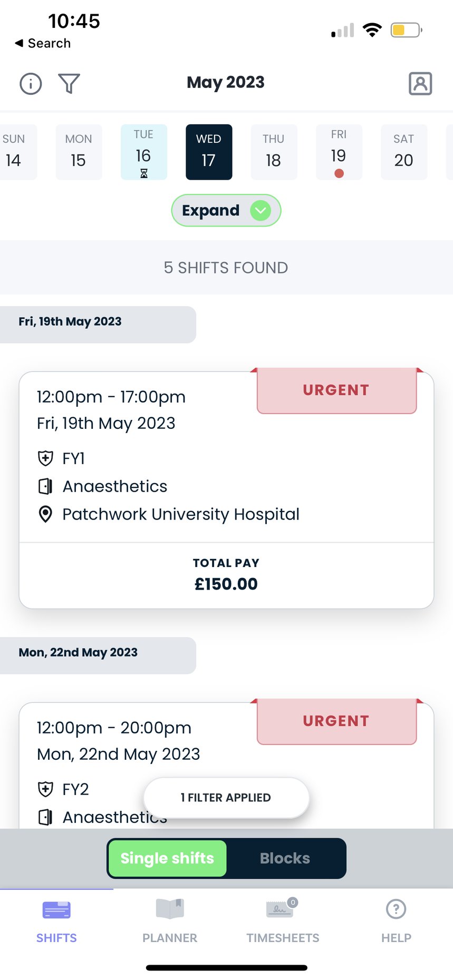Open the Help question mark icon
Image resolution: width=453 pixels, height=980 pixels.
point(396,909)
